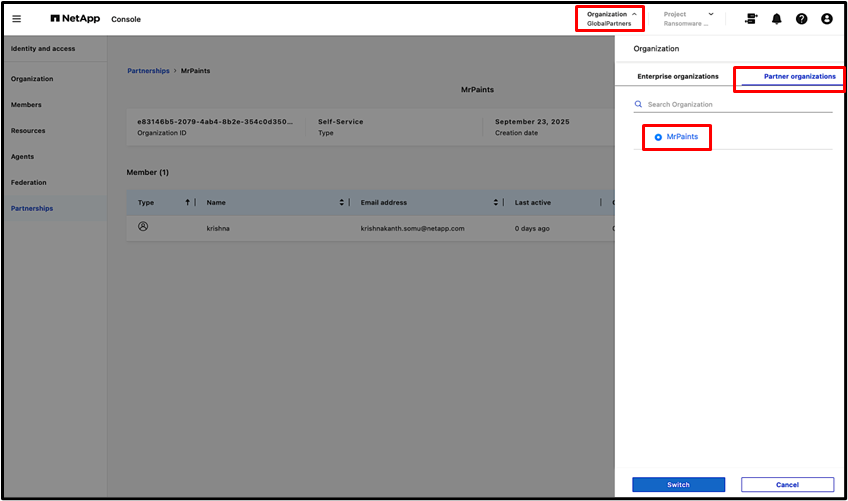
Task: Open the help question mark icon
Action: (x=801, y=19)
